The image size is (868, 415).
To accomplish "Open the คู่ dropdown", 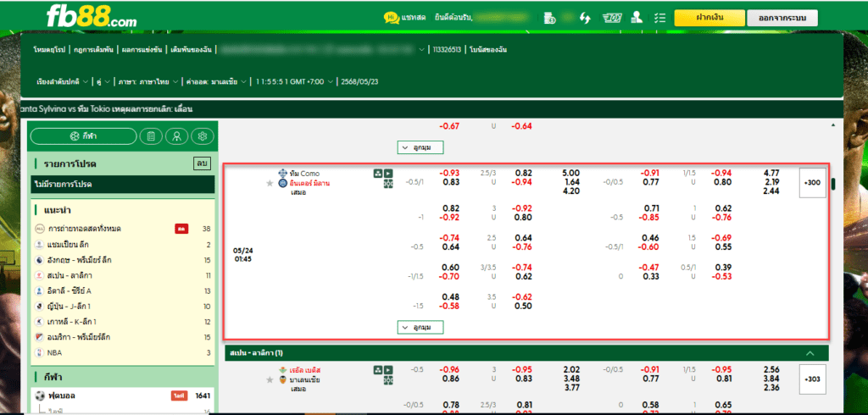I will pyautogui.click(x=103, y=81).
